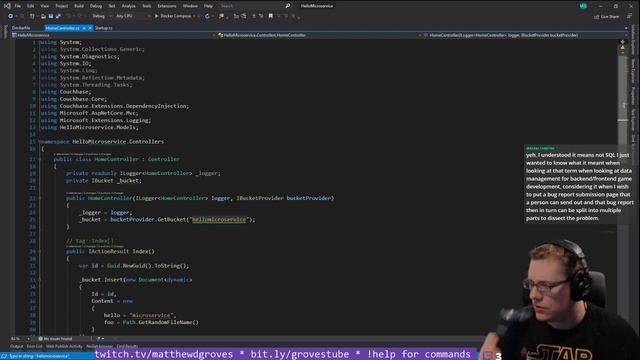Click the feedback icon next to Live Share

(x=629, y=16)
